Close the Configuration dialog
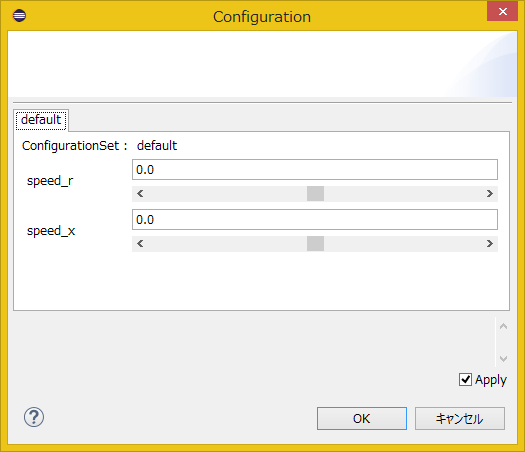This screenshot has width=525, height=452. [x=503, y=11]
